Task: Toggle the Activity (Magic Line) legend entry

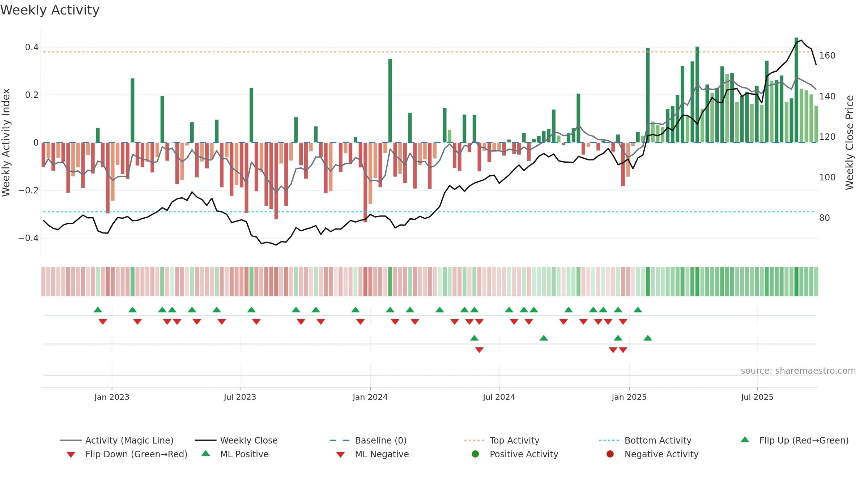Action: (x=117, y=440)
